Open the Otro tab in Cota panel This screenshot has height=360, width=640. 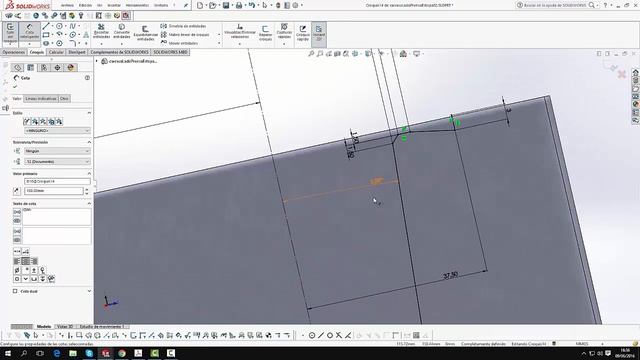pos(64,99)
